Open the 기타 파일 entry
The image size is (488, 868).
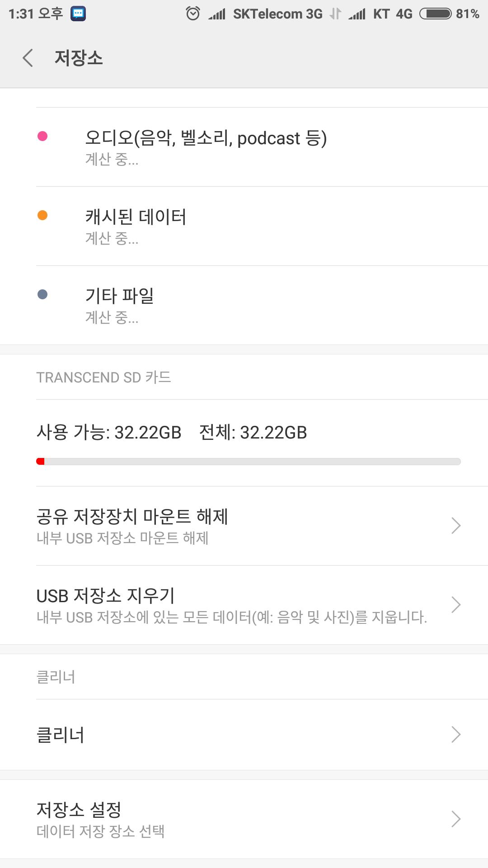[x=120, y=297]
